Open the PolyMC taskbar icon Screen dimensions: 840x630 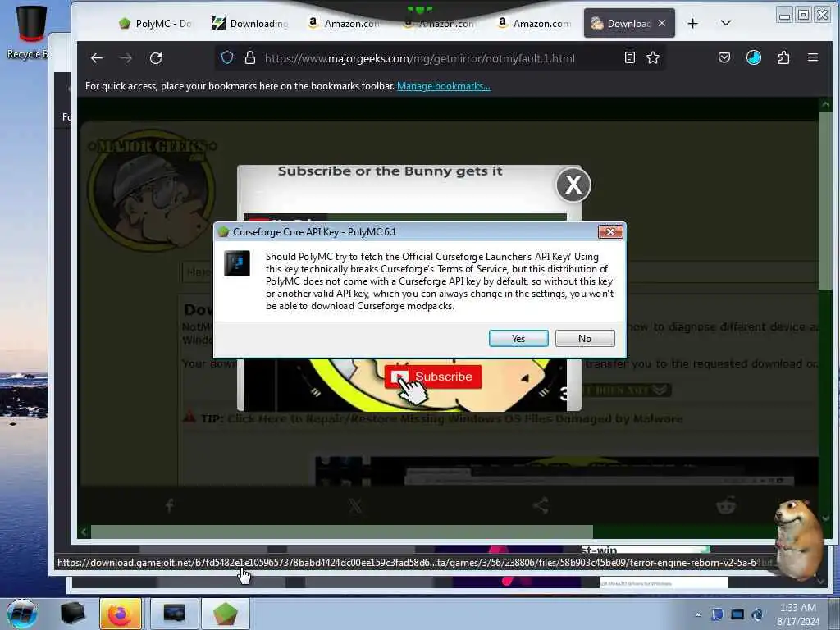point(225,614)
